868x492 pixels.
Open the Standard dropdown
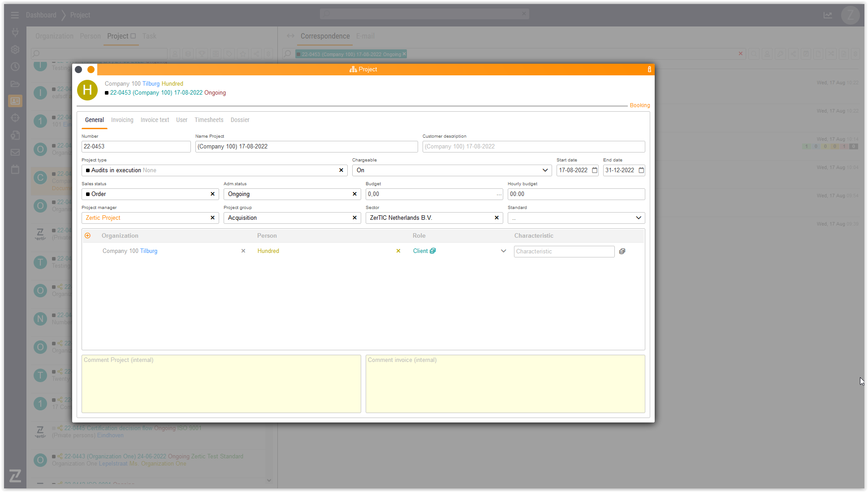(638, 218)
